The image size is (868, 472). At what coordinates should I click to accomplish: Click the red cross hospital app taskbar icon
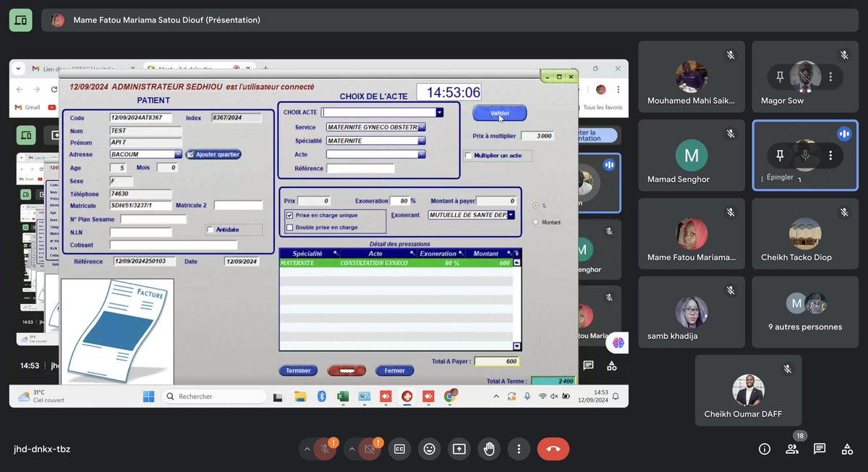(407, 397)
